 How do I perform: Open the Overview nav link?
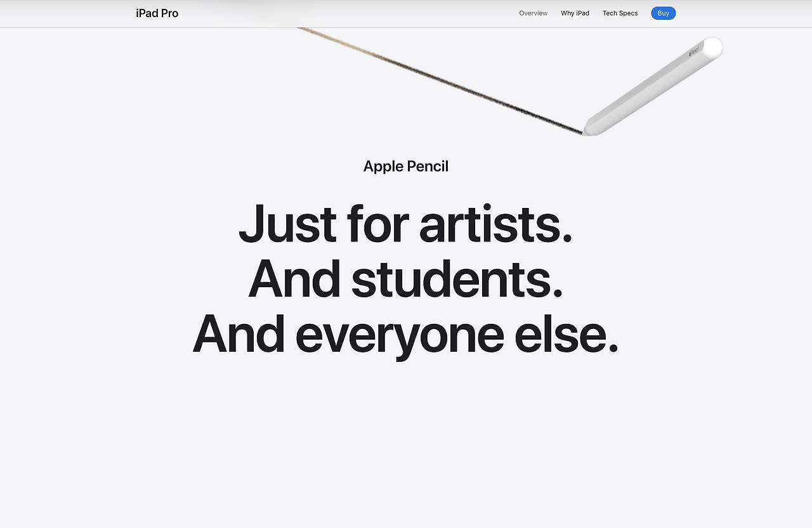[x=533, y=13]
